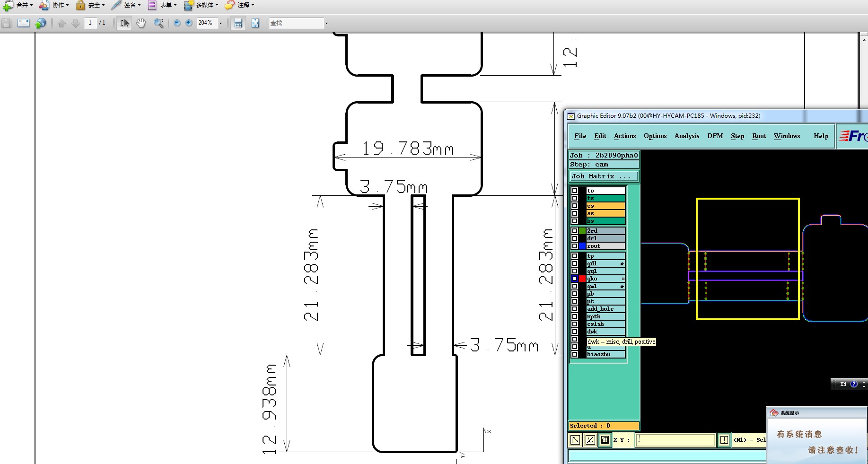Click the exclamation mark button

click(x=724, y=440)
